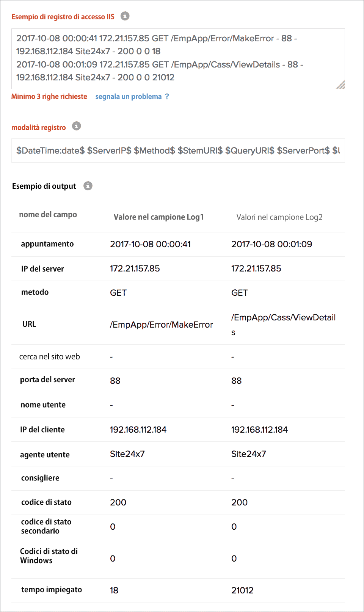The height and width of the screenshot is (612, 364).
Task: Click info icon next to modalità registro
Action: 77,126
